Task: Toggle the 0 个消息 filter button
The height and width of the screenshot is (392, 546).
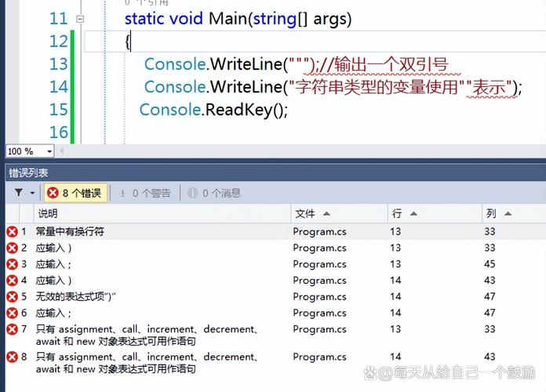Action: coord(214,193)
